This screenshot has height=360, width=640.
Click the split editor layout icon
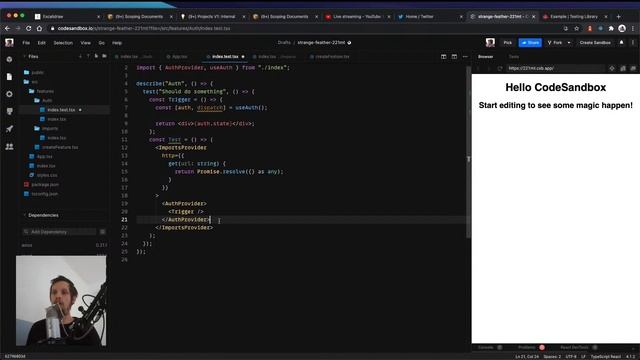(x=444, y=57)
